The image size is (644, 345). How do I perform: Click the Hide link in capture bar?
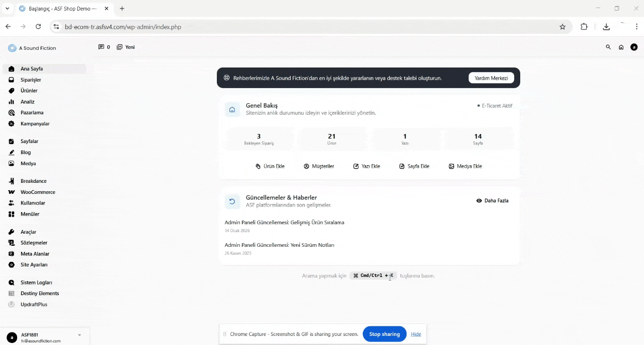pos(416,334)
